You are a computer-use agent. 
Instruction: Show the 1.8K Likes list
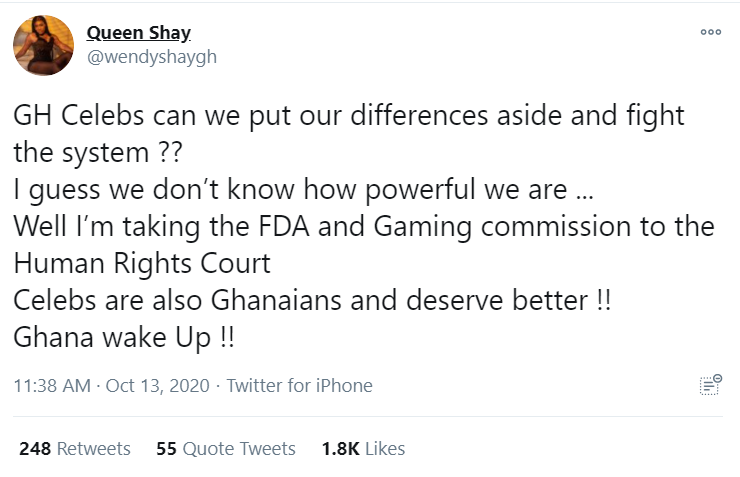point(363,449)
